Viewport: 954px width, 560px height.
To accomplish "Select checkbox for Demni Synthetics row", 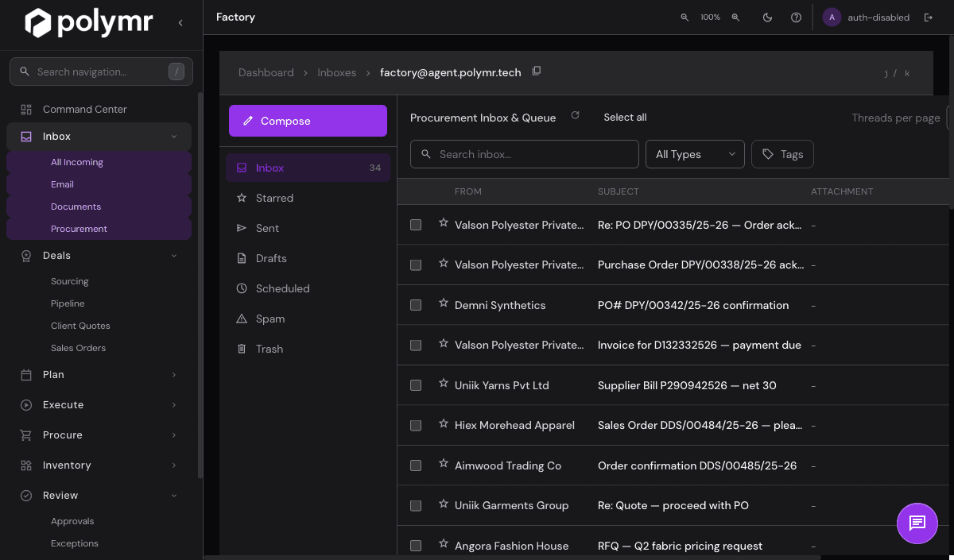I will point(416,305).
